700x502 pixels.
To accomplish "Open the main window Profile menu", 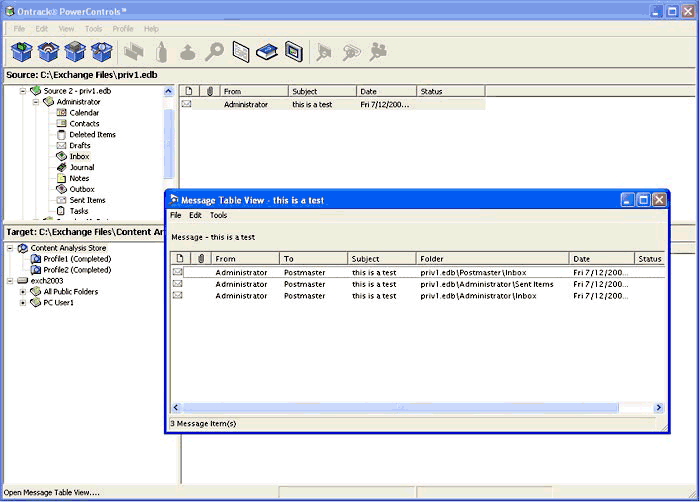I will pos(123,29).
